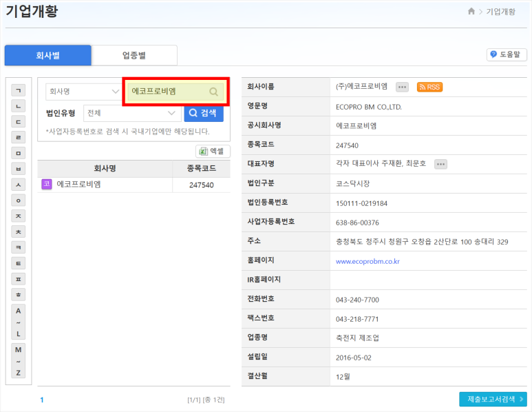
Task: Open the 도움말 help button
Action: pyautogui.click(x=507, y=54)
